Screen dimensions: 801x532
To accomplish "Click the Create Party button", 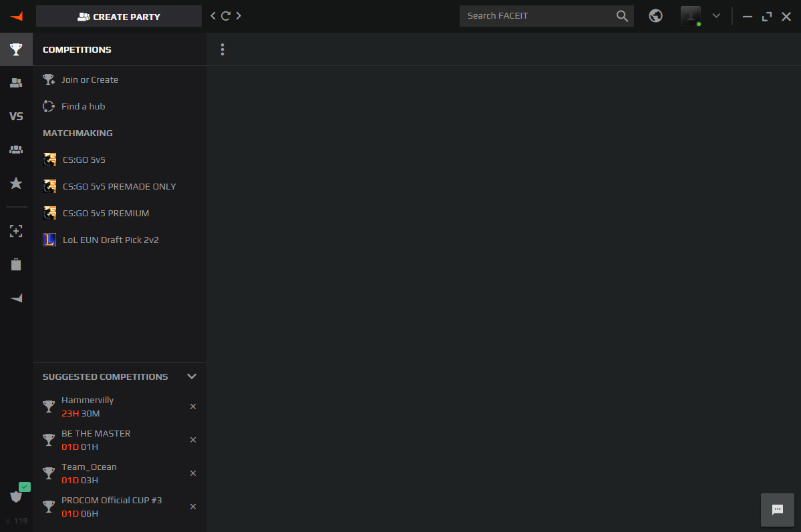I will pos(119,16).
